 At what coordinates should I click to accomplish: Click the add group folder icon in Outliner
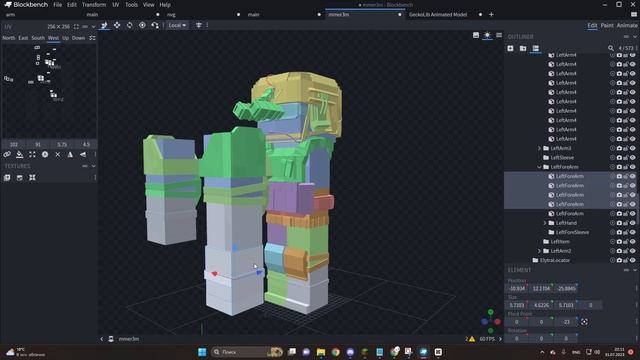[523, 48]
